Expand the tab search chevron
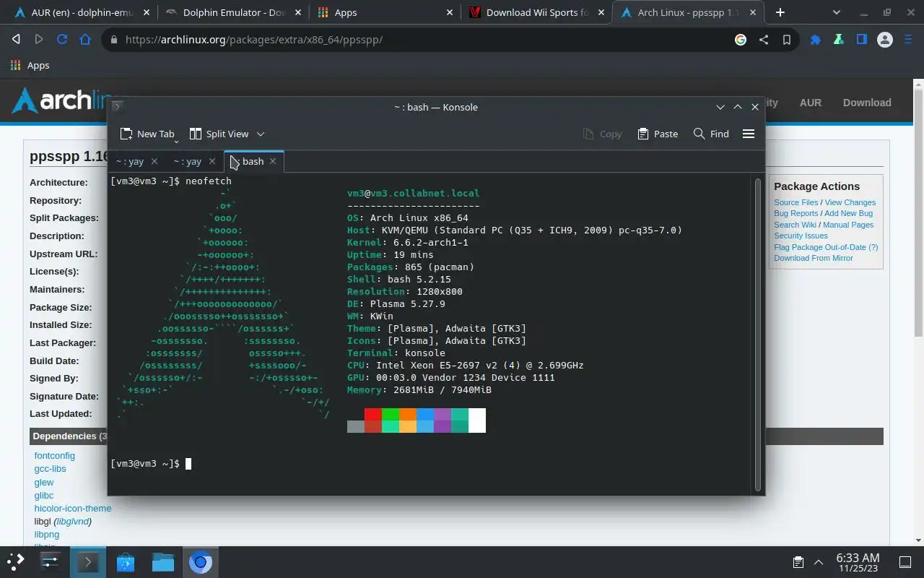The image size is (924, 578). click(x=837, y=12)
